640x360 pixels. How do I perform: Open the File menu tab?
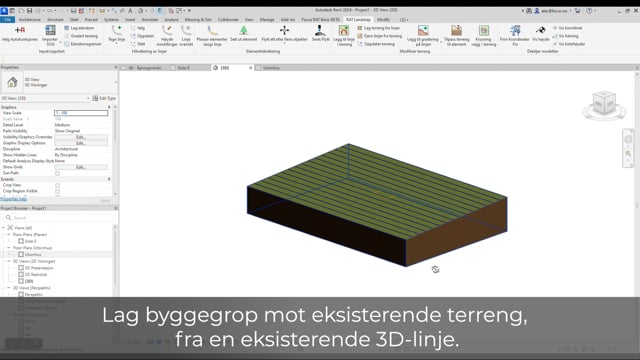(7, 20)
